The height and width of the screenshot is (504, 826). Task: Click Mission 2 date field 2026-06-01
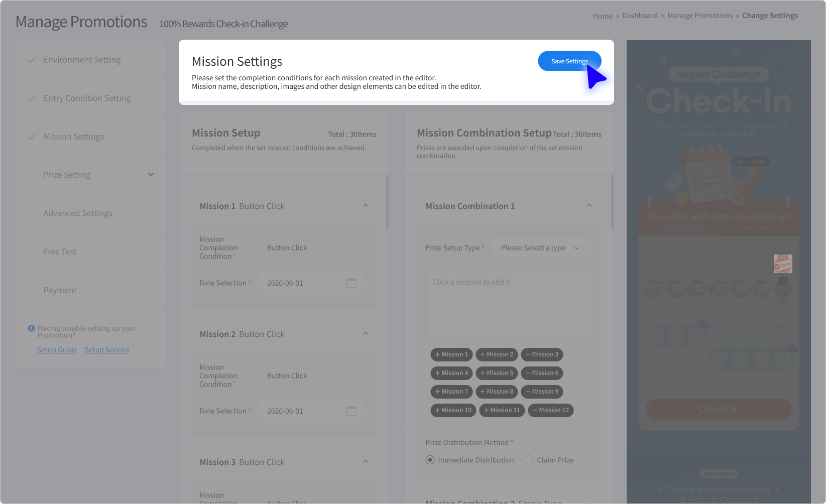(x=312, y=411)
